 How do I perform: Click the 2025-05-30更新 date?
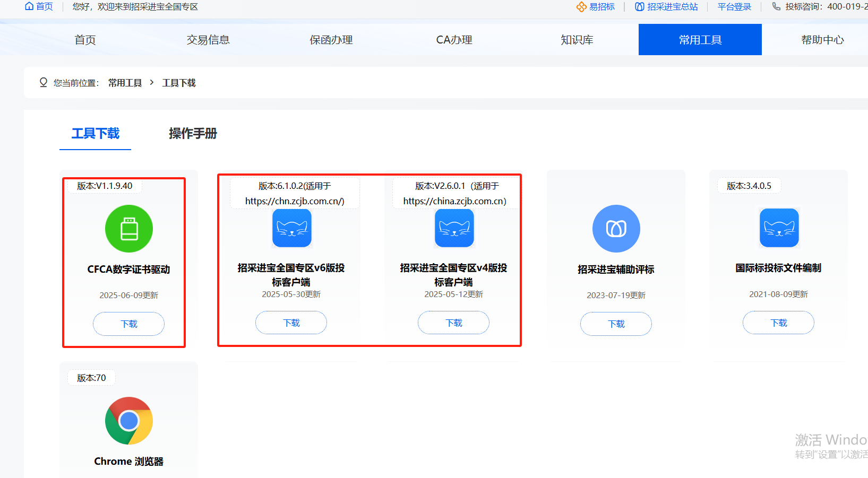point(291,294)
